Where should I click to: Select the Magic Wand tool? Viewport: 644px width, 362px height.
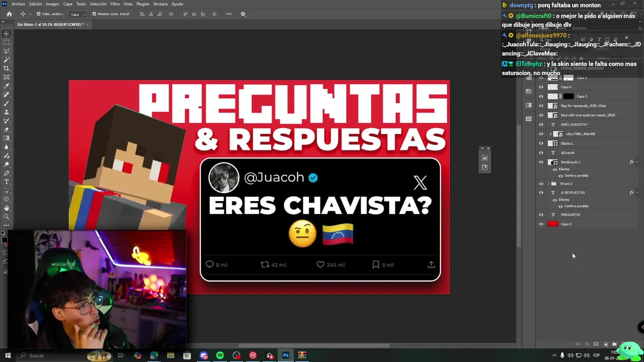7,60
